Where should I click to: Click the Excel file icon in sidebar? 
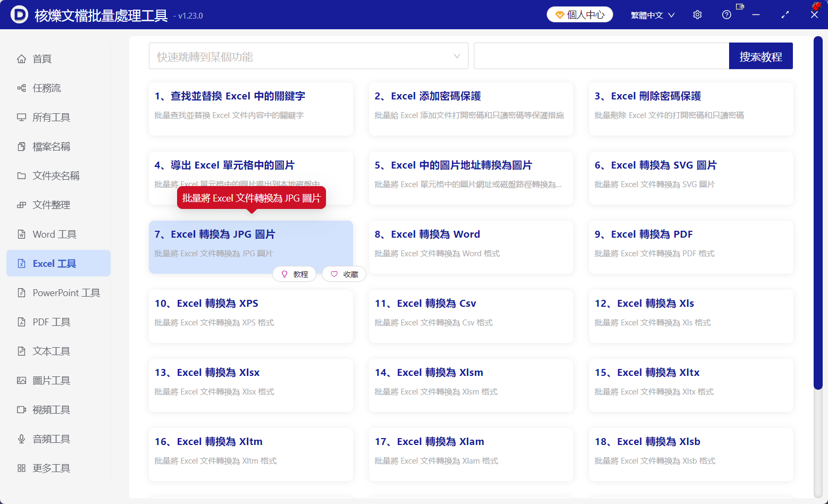pos(21,264)
